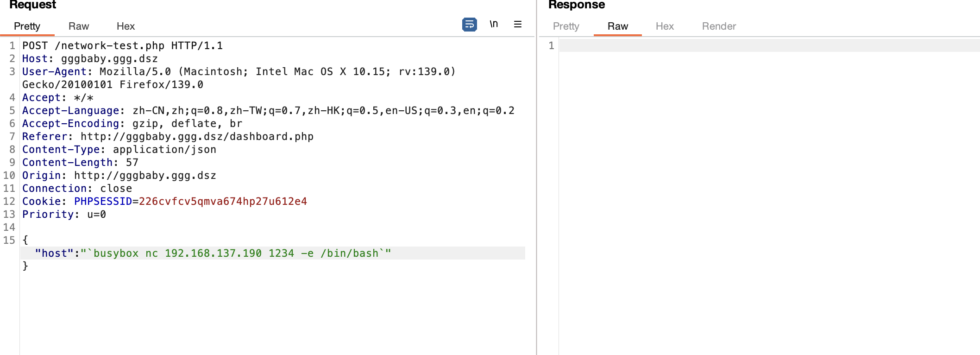Click the PHPSESSID cookie value
The image size is (980, 355).
pos(223,201)
